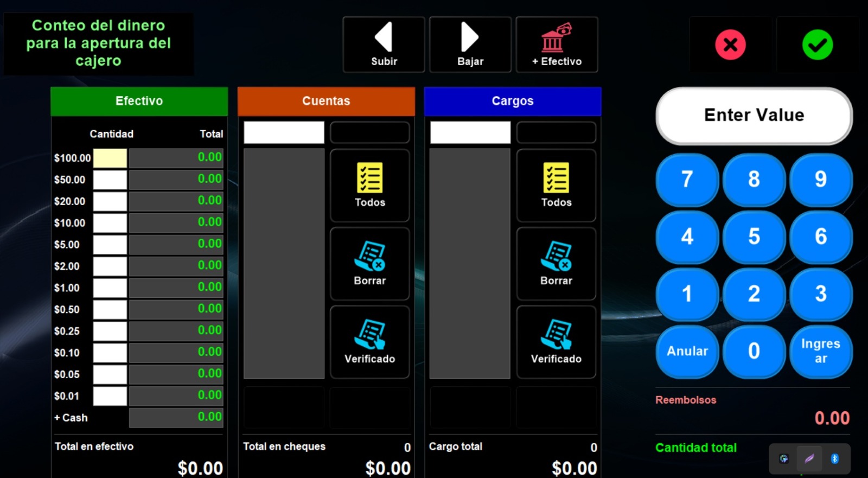Open the + Efectivo cash option
868x478 pixels.
click(557, 44)
